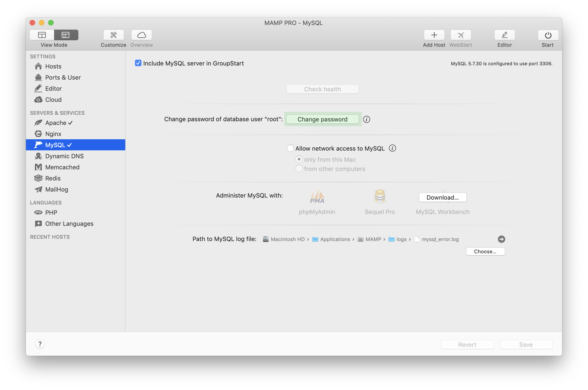Select 'from other computers' radio
This screenshot has width=588, height=390.
(x=299, y=169)
